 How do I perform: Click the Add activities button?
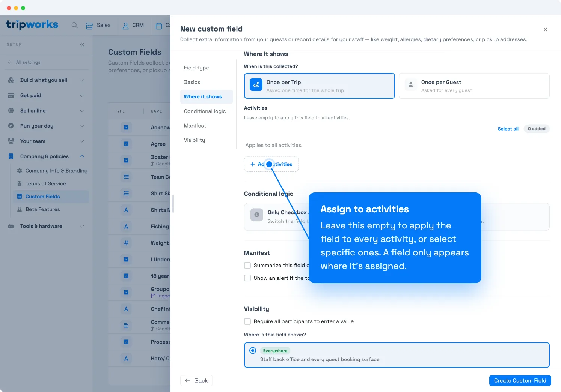(x=271, y=164)
